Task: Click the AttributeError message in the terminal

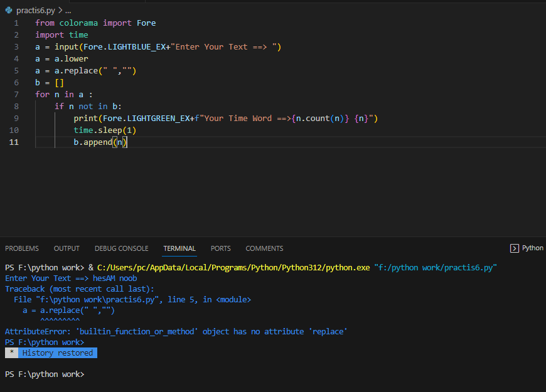Action: (176, 331)
